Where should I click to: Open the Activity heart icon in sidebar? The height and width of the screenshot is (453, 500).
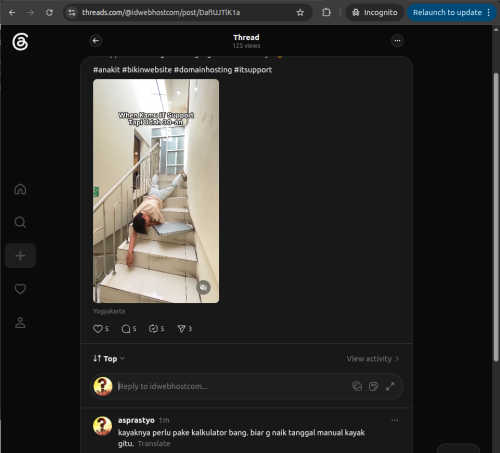(20, 289)
